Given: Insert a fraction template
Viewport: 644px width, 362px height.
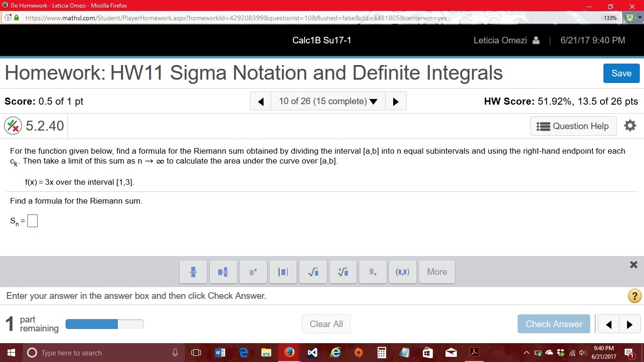Looking at the screenshot, I should point(193,272).
